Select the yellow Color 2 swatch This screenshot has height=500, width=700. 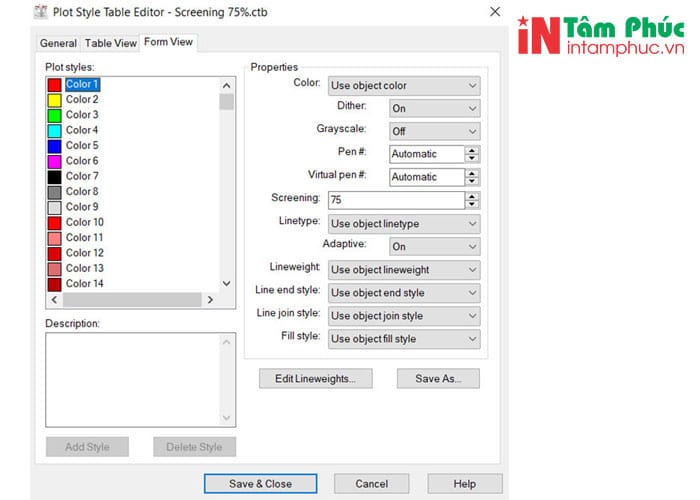54,100
